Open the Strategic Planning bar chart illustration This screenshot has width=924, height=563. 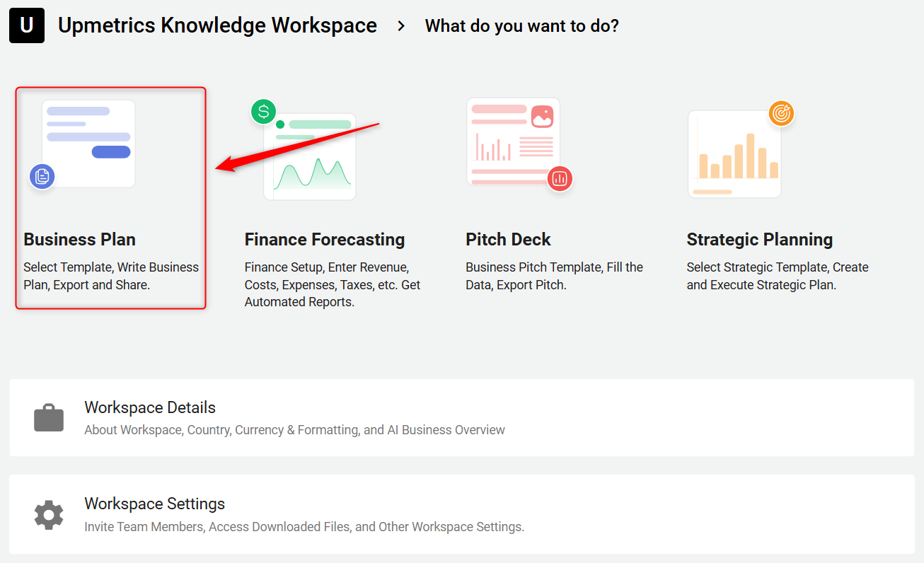pyautogui.click(x=734, y=154)
